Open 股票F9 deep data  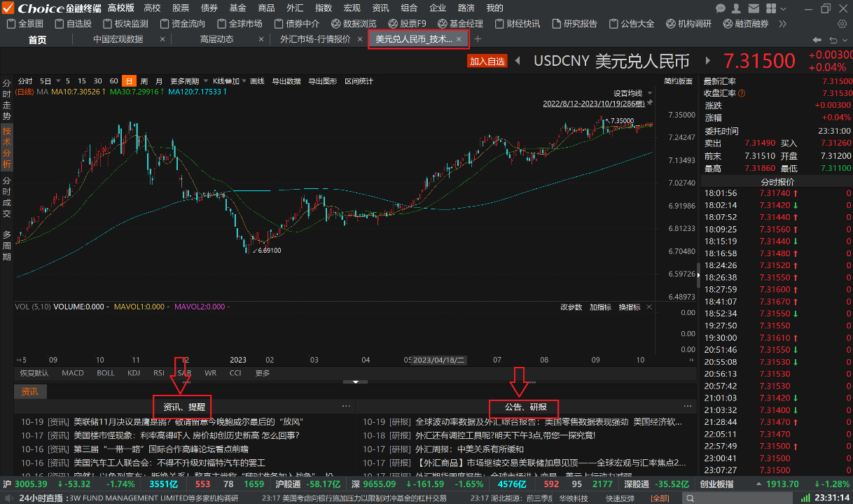pyautogui.click(x=408, y=23)
